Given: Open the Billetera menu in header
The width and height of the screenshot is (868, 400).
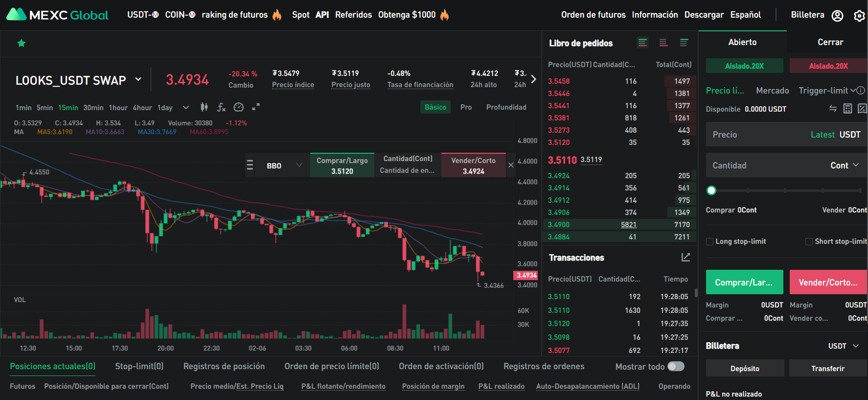Looking at the screenshot, I should pos(807,15).
